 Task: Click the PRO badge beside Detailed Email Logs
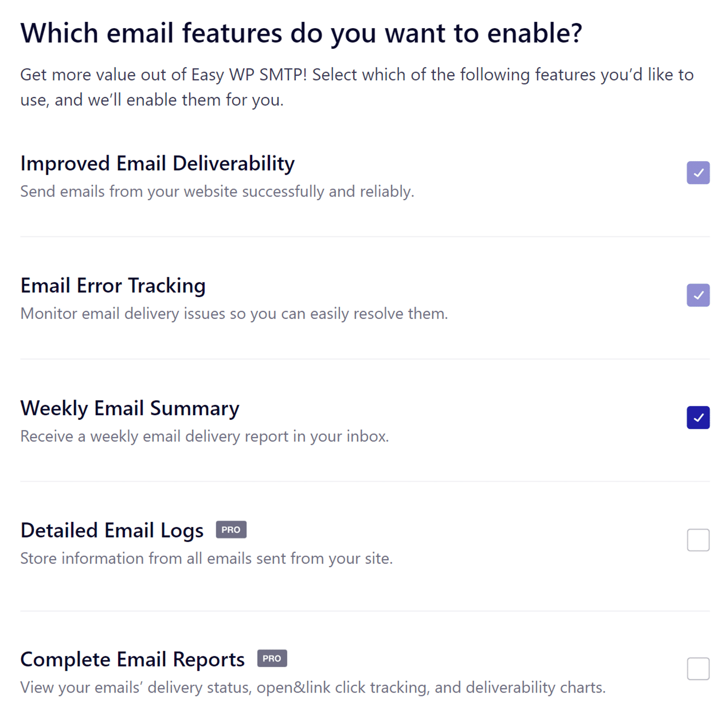coord(231,530)
